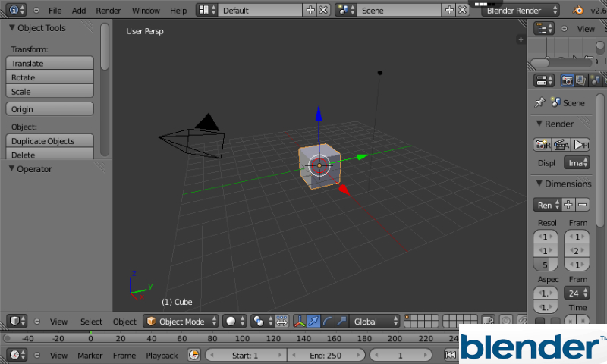The height and width of the screenshot is (364, 607).
Task: Collapse the Object Tools panel
Action: click(x=12, y=28)
